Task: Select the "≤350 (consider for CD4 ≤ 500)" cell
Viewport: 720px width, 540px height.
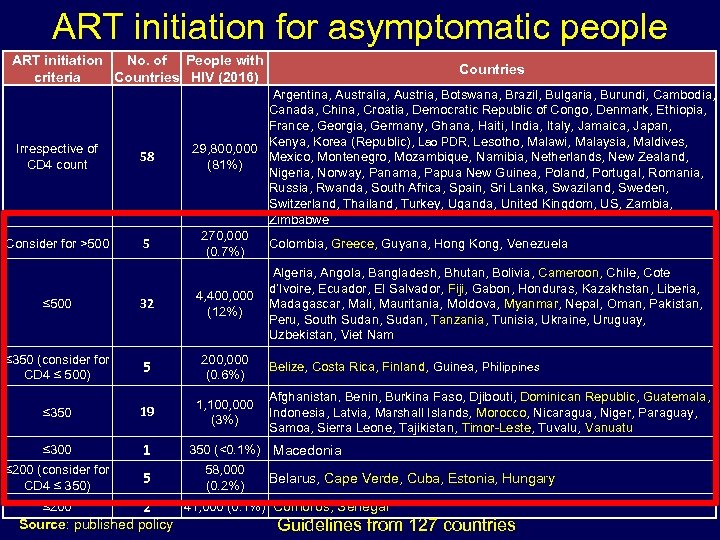Action: point(57,367)
